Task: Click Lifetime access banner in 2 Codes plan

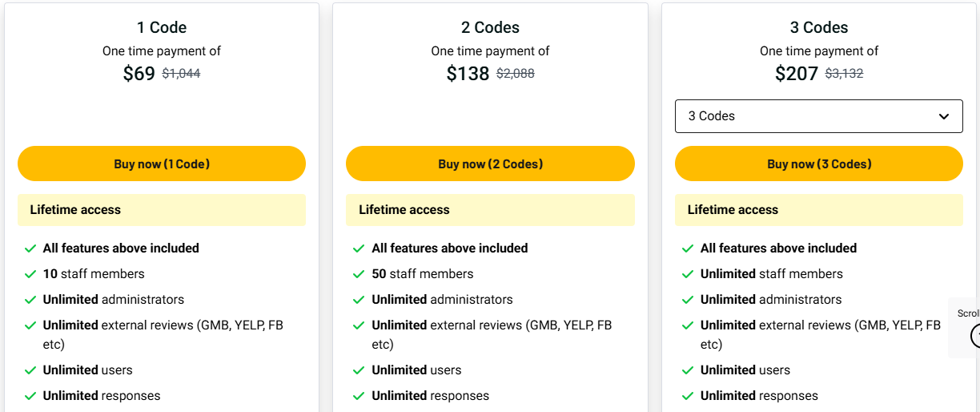Action: click(x=490, y=210)
